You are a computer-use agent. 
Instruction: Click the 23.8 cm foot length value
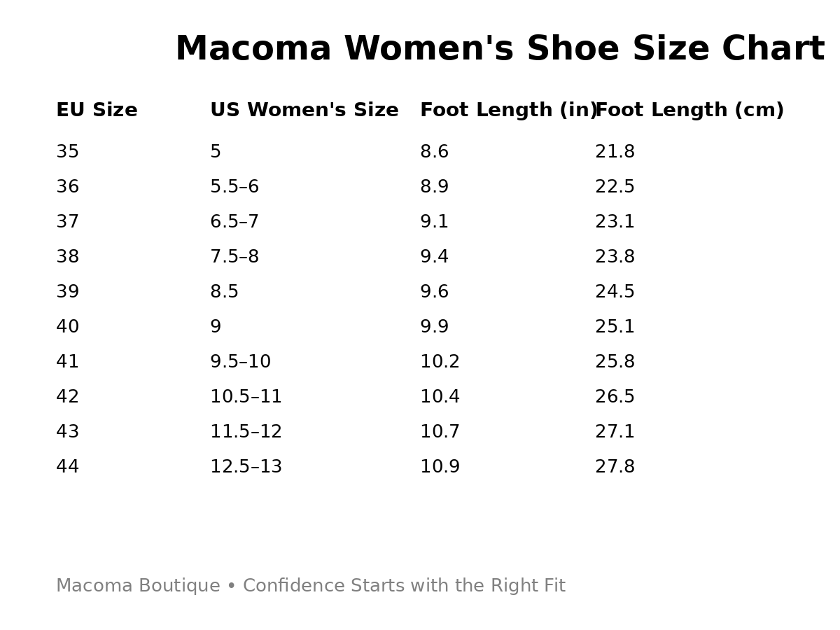(x=615, y=257)
